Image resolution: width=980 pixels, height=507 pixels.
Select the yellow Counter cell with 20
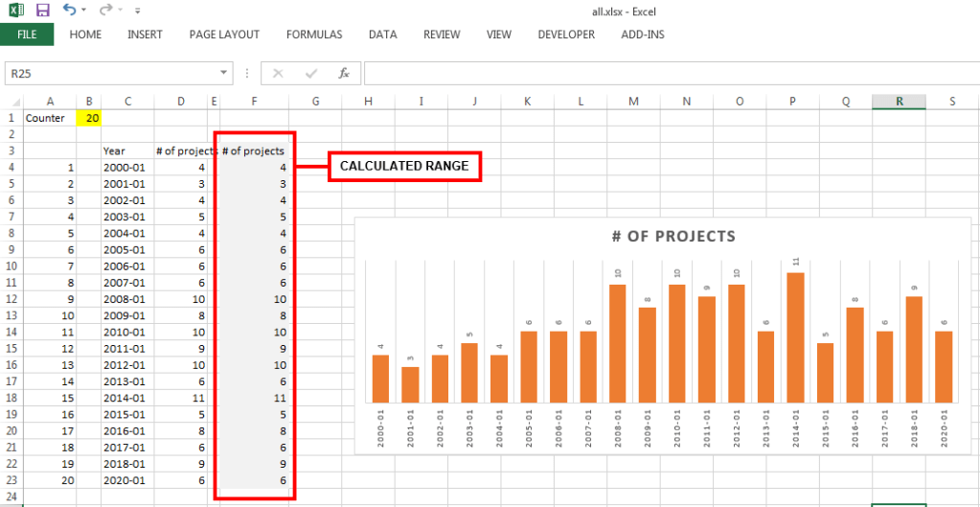89,118
